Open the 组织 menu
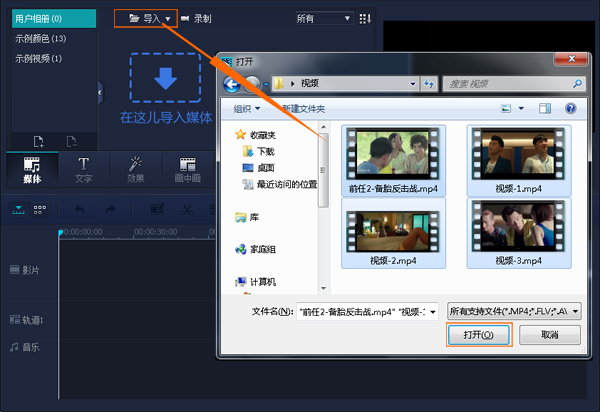600x412 pixels. click(246, 109)
